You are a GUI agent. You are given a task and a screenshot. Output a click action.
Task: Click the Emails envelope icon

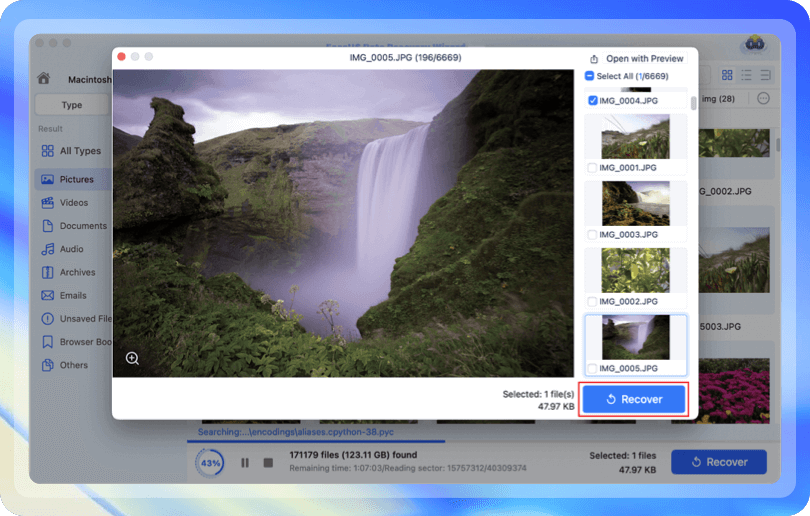[x=48, y=295]
